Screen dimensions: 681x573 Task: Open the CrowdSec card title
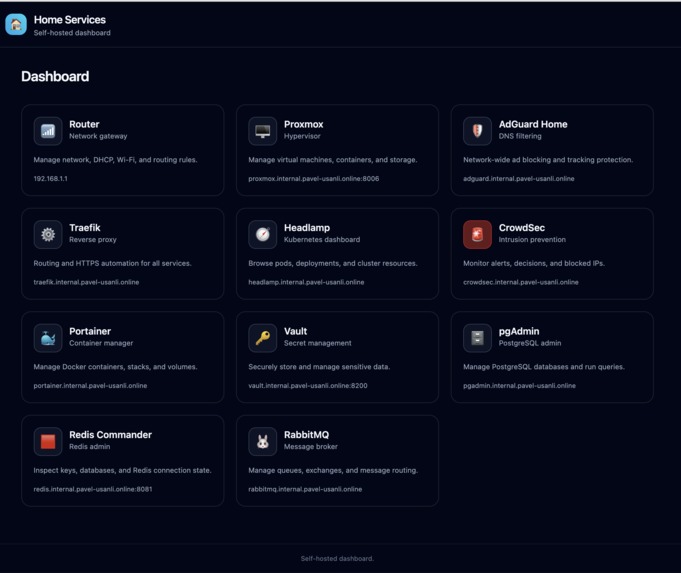[x=522, y=228]
